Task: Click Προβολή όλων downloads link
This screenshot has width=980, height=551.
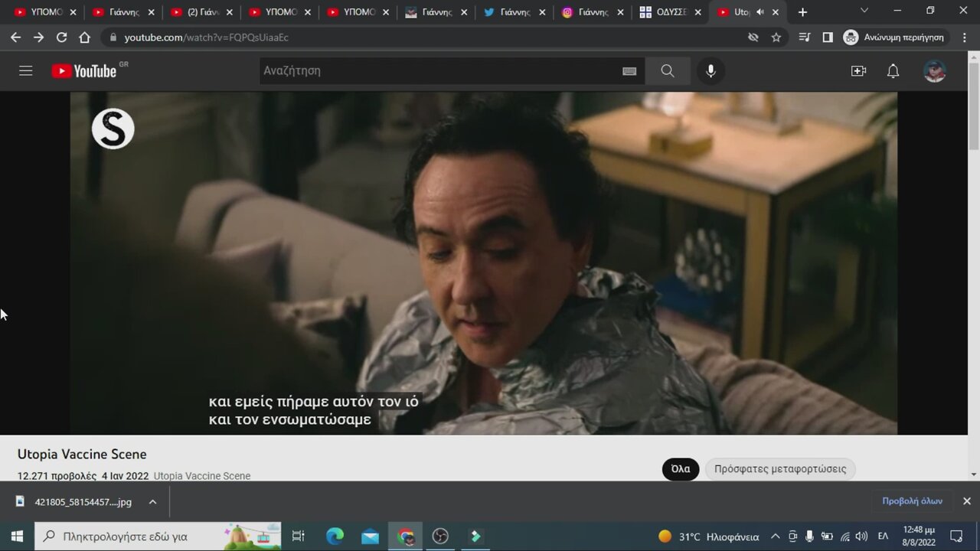Action: click(x=912, y=501)
